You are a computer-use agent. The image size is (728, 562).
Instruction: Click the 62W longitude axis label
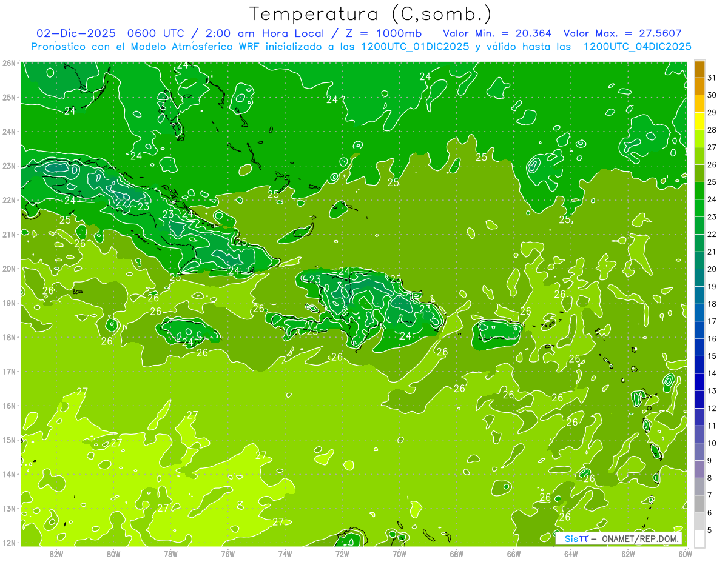point(628,554)
